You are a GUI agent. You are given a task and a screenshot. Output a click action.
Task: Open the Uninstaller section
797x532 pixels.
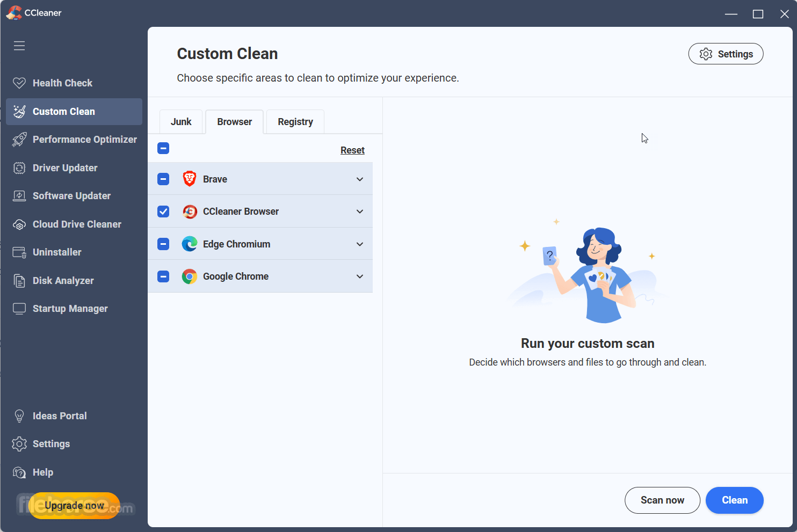[74, 252]
